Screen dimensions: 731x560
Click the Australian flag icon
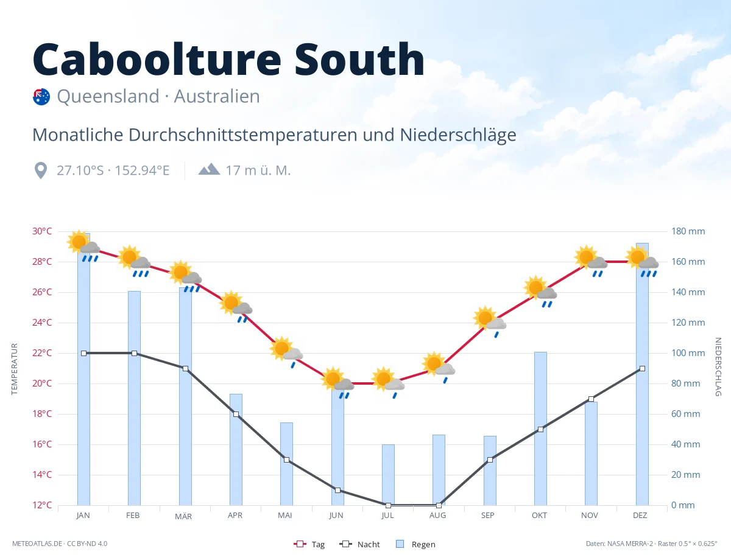41,97
